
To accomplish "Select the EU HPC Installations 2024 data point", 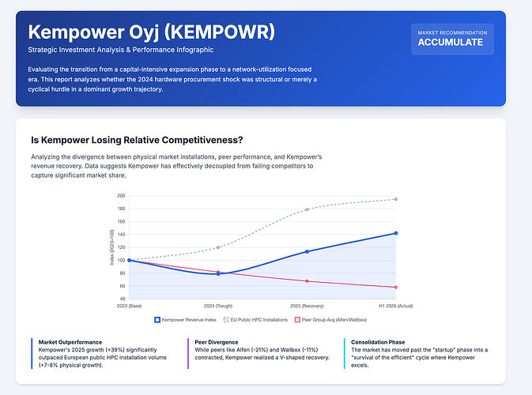I will [x=218, y=247].
